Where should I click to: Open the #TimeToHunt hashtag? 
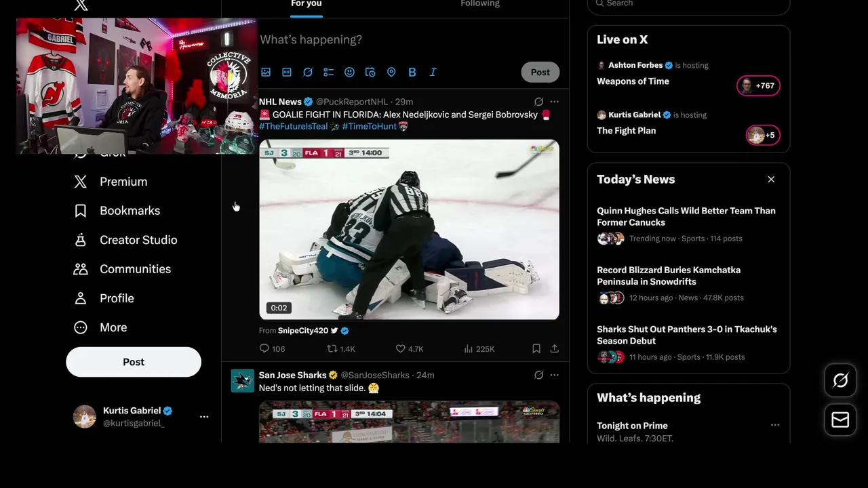click(x=370, y=126)
